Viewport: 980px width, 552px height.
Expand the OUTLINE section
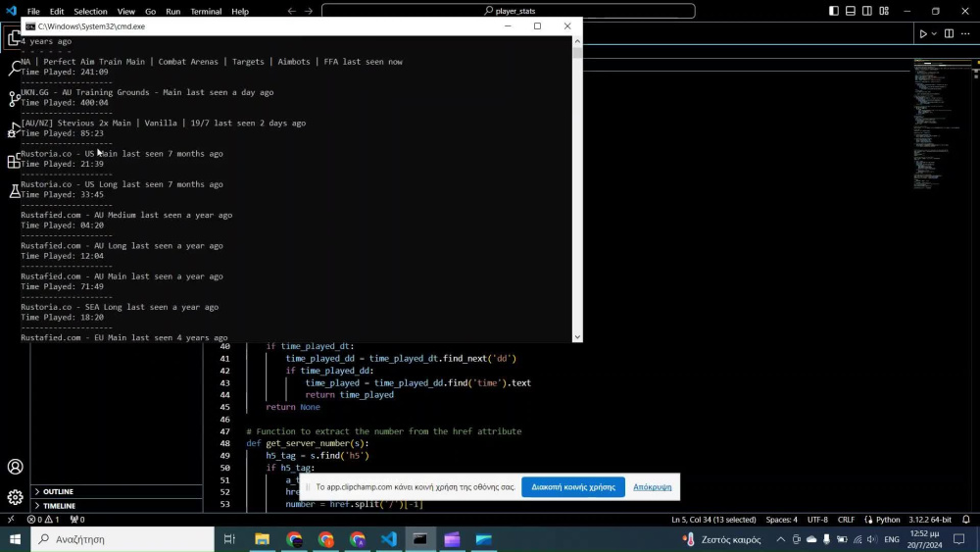tap(117, 491)
